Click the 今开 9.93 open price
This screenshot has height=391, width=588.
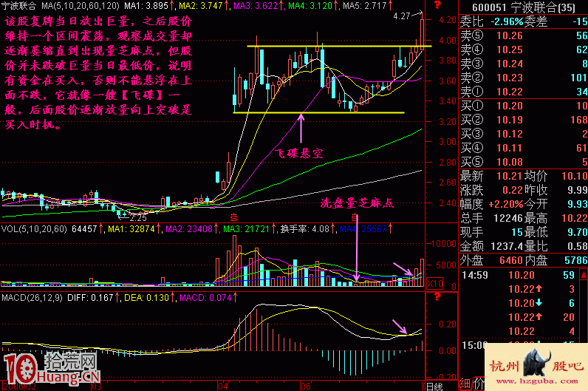click(x=578, y=204)
